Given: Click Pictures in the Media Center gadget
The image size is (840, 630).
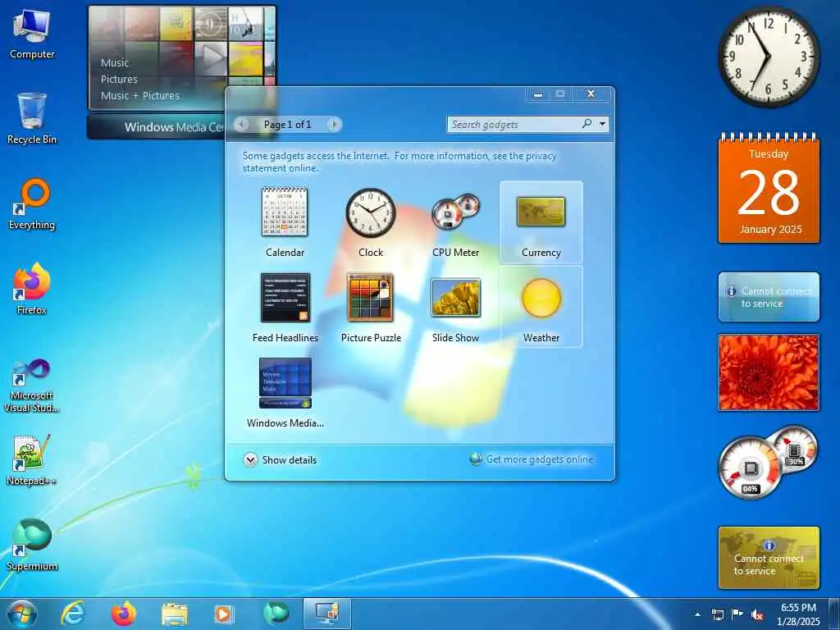Looking at the screenshot, I should [119, 79].
